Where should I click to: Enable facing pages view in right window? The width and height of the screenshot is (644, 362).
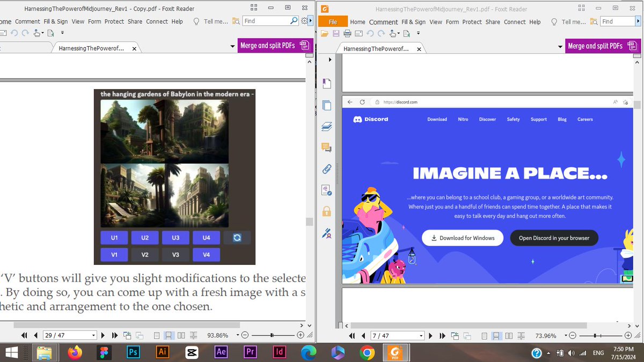509,336
